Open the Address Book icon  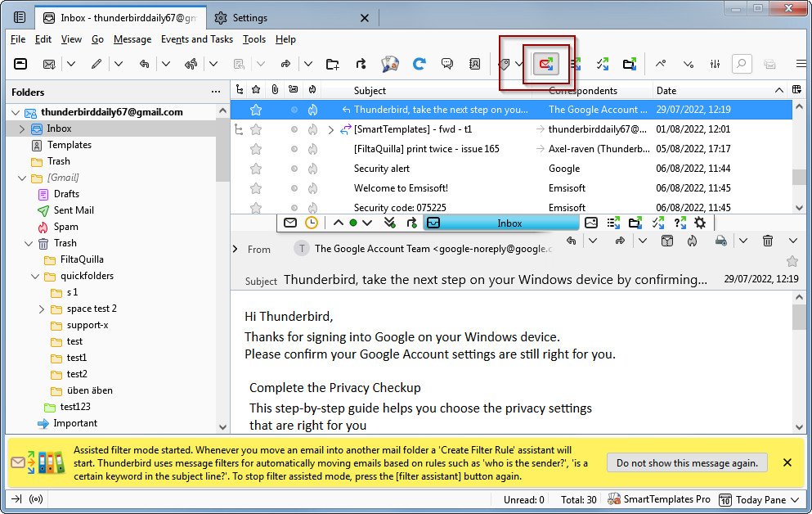click(474, 64)
